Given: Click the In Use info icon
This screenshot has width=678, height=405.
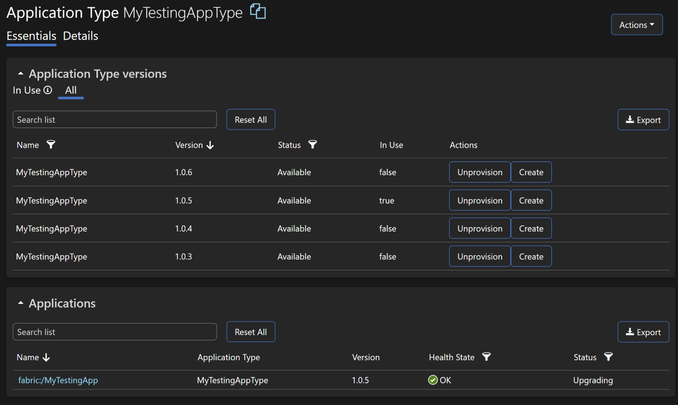Looking at the screenshot, I should click(47, 90).
